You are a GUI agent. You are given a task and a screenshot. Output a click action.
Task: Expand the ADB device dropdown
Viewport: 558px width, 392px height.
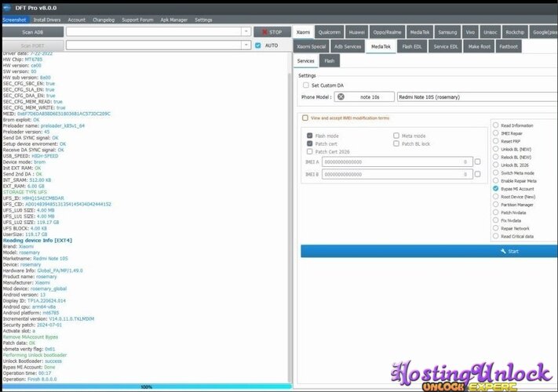(246, 31)
